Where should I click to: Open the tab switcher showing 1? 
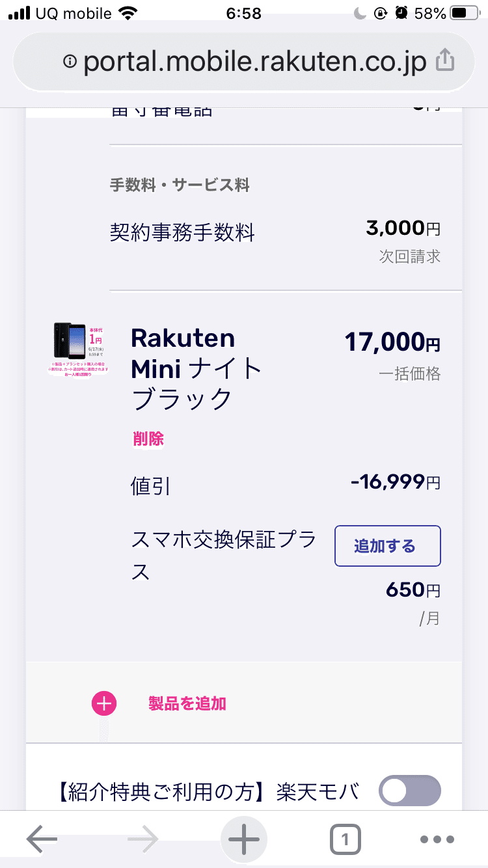345,840
